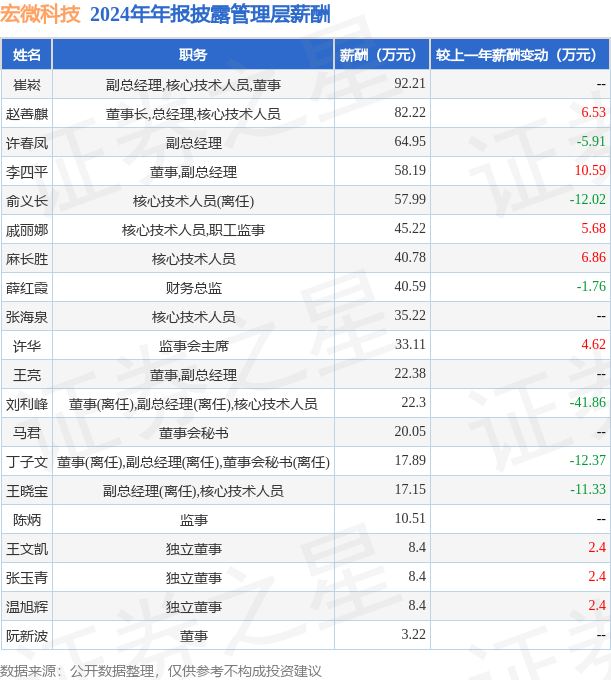
Task: Select the name 张玉青
Action: pyautogui.click(x=26, y=578)
